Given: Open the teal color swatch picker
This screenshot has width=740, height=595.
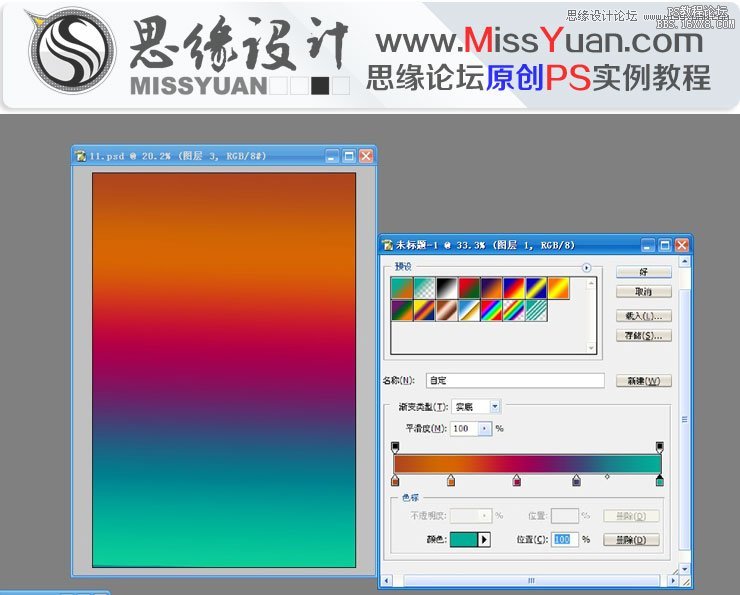Looking at the screenshot, I should (x=464, y=539).
